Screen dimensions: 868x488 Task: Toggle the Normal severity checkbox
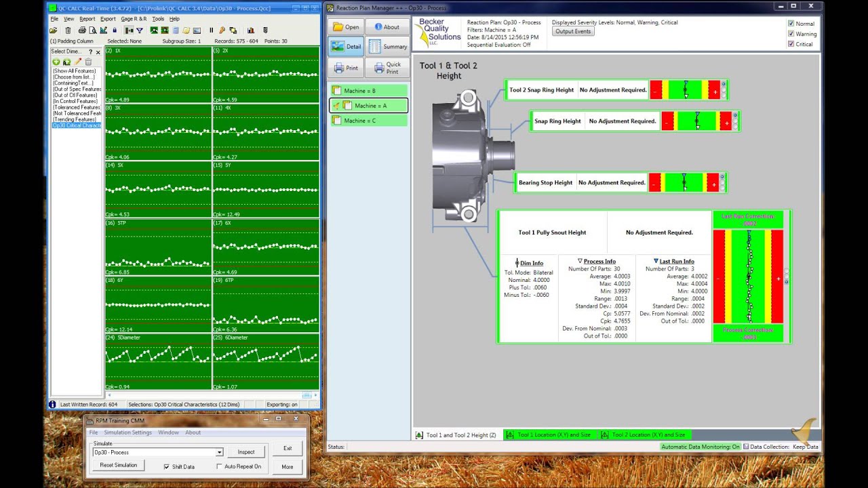(791, 24)
